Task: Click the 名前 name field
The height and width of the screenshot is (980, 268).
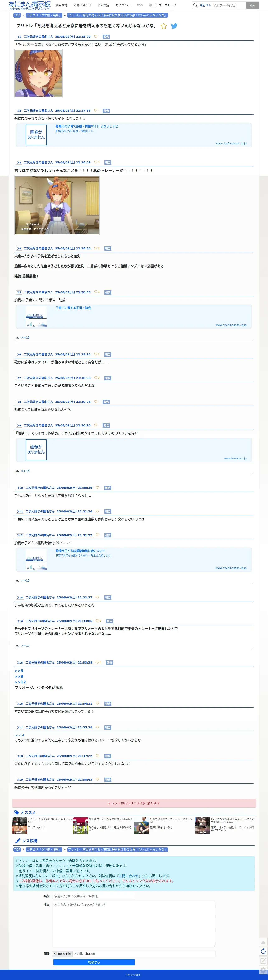Action: click(x=93, y=896)
